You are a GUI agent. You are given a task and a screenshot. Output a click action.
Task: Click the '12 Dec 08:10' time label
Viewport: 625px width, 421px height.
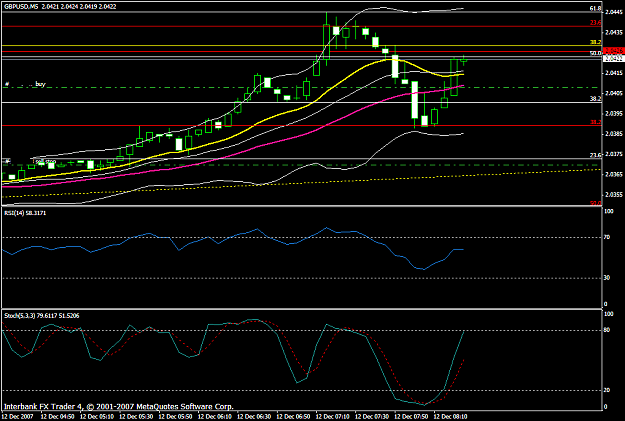(x=451, y=417)
